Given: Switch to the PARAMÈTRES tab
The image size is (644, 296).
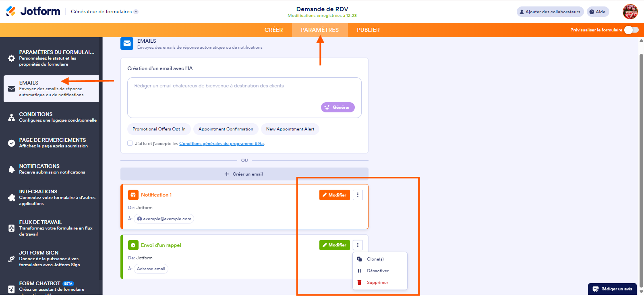Looking at the screenshot, I should click(x=320, y=30).
